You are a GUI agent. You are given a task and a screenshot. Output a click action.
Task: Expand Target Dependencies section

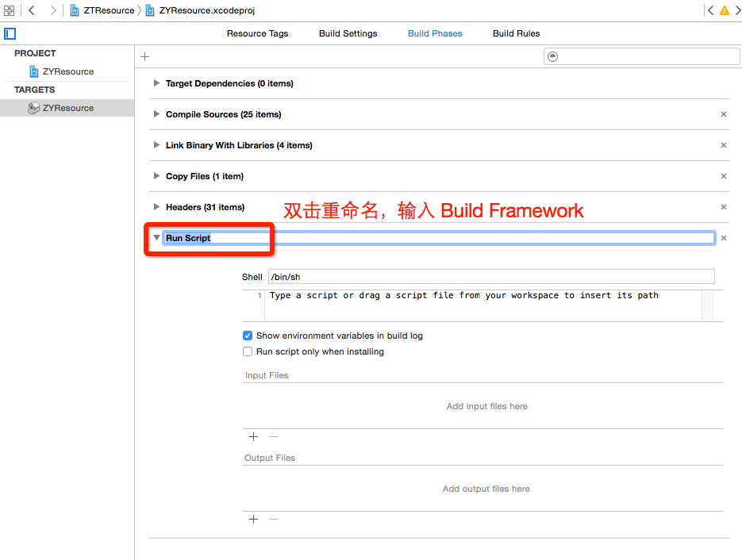pyautogui.click(x=156, y=83)
